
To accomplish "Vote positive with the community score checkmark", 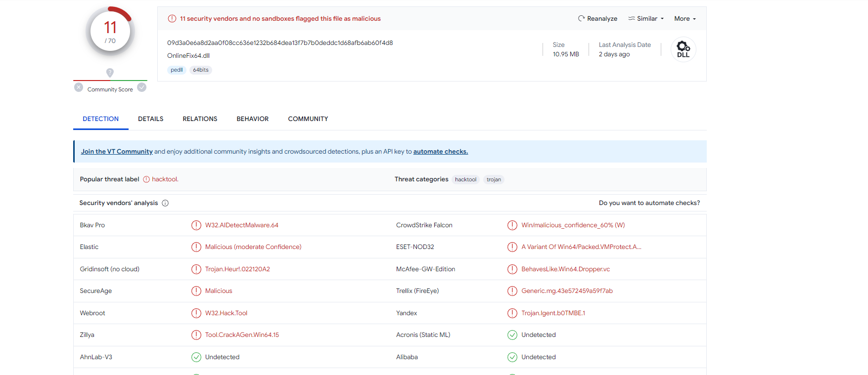I will click(x=142, y=87).
